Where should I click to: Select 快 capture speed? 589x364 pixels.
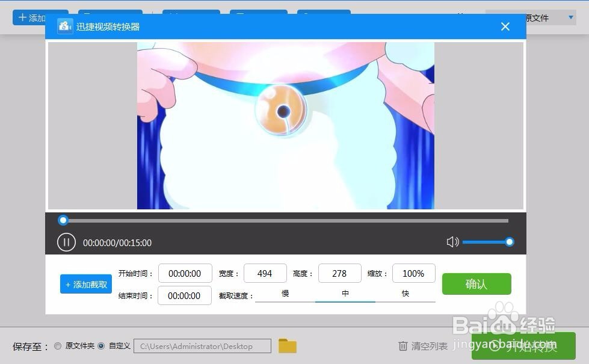coord(406,294)
